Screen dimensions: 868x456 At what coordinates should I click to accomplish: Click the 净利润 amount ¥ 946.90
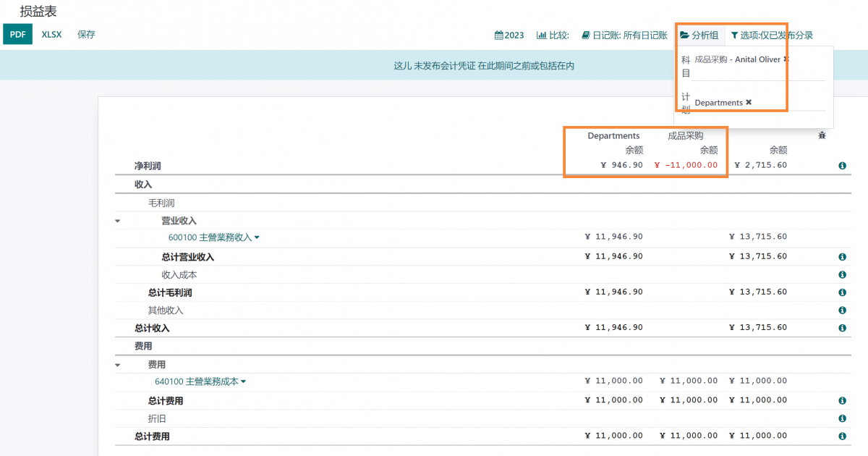point(621,165)
